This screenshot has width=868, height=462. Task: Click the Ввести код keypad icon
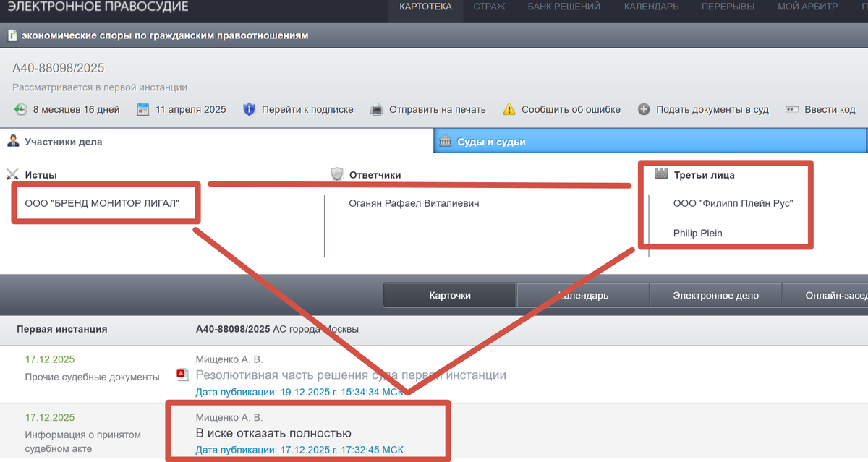tap(792, 110)
